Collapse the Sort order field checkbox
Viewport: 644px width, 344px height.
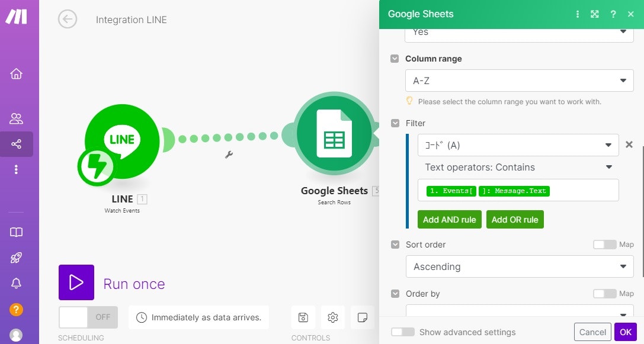[395, 245]
